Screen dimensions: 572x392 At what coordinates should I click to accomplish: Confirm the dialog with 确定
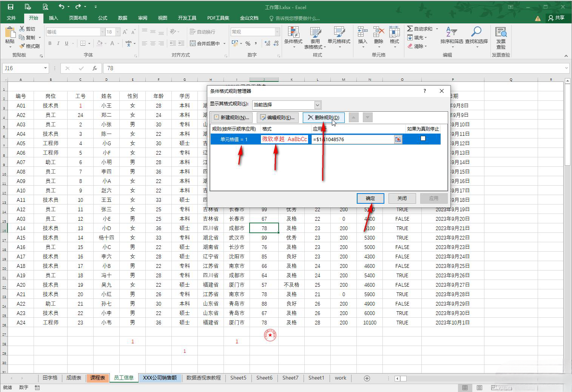370,198
